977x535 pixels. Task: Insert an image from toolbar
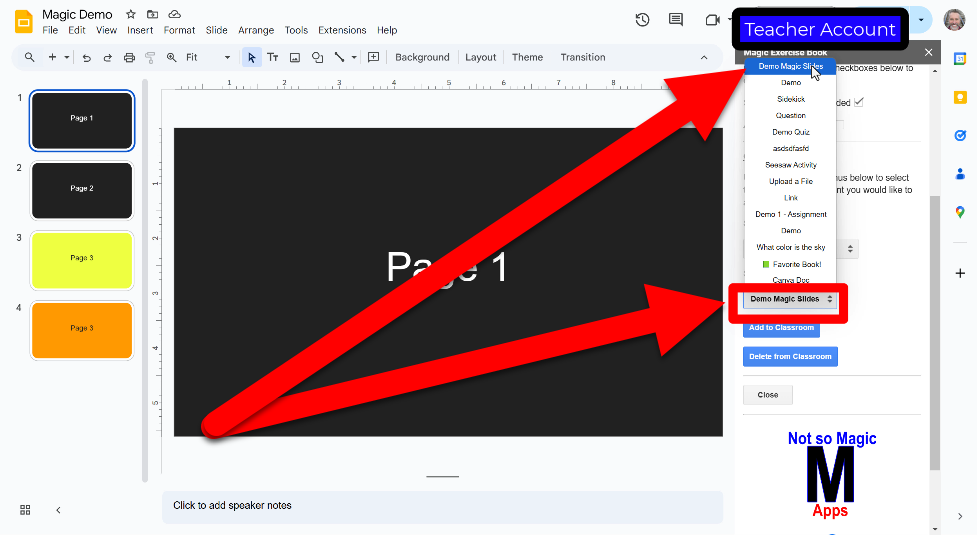(295, 57)
